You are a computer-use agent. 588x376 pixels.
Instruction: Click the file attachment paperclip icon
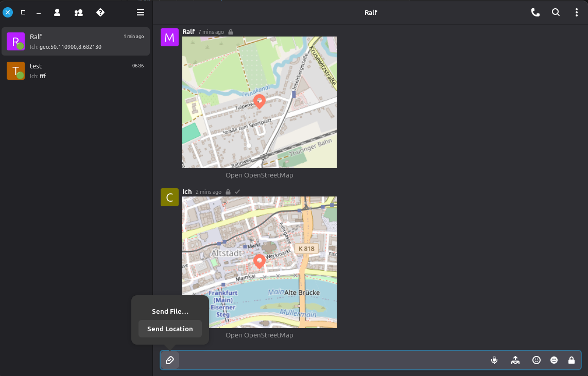(x=170, y=360)
